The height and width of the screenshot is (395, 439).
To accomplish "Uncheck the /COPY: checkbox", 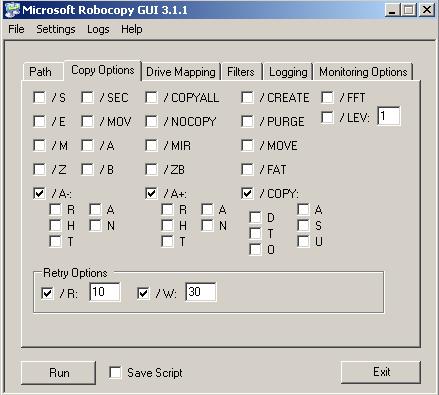I will 248,194.
